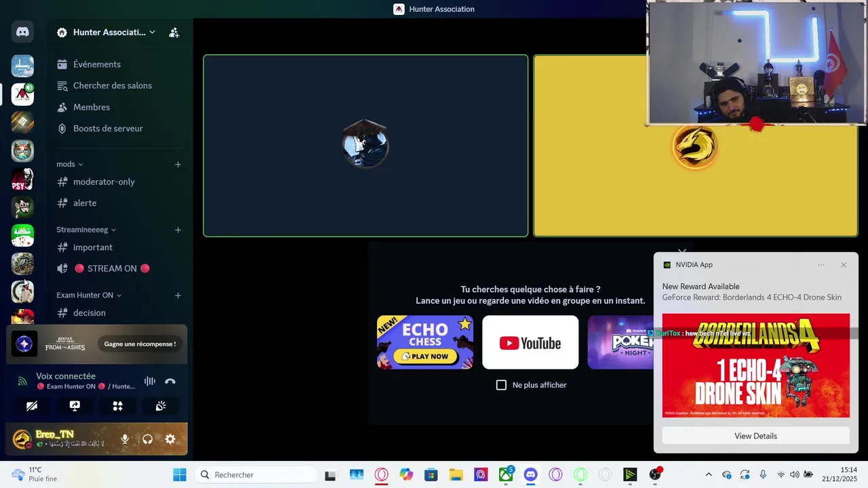Viewport: 868px width, 488px height.
Task: Open Copilot from the taskbar
Action: tap(406, 474)
